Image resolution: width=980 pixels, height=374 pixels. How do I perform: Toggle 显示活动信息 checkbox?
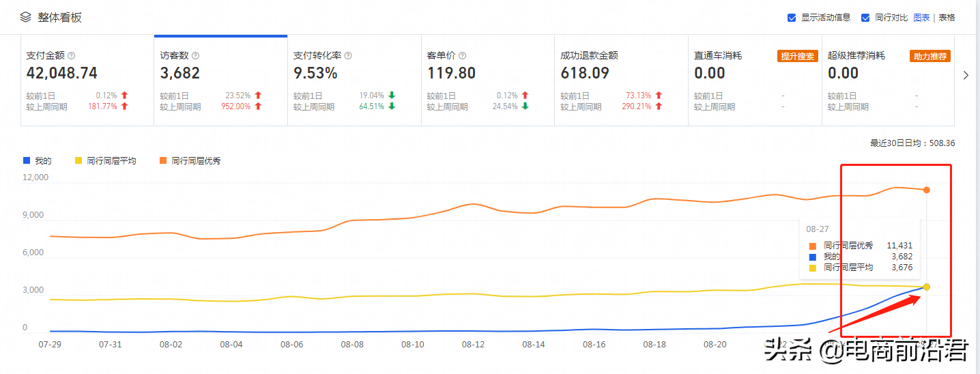pyautogui.click(x=792, y=18)
